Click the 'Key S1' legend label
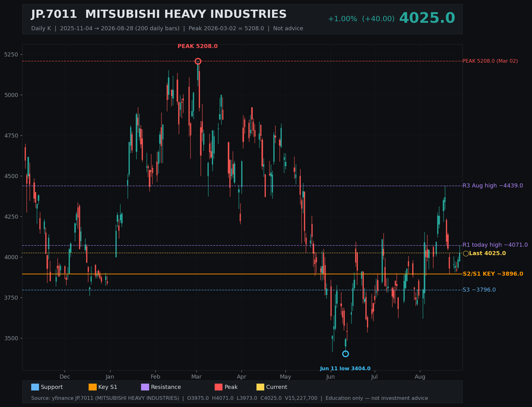 tap(108, 387)
